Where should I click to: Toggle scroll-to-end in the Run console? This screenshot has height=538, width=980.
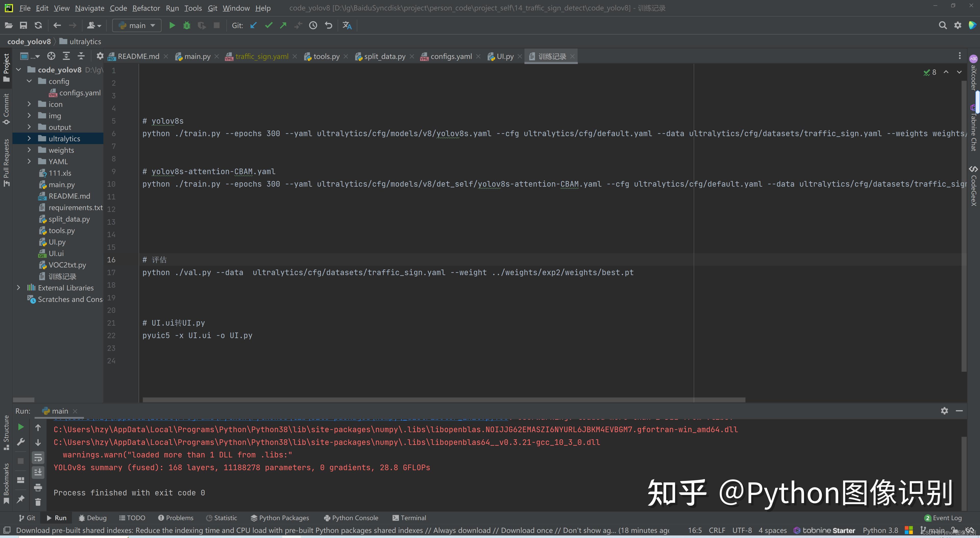pos(38,472)
